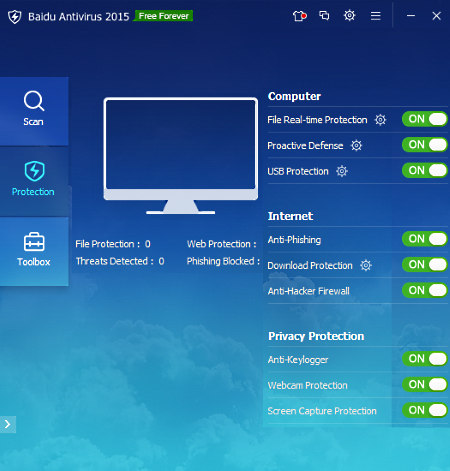Click the Screen Capture Protection label
Viewport: 450px width, 471px height.
(x=322, y=411)
